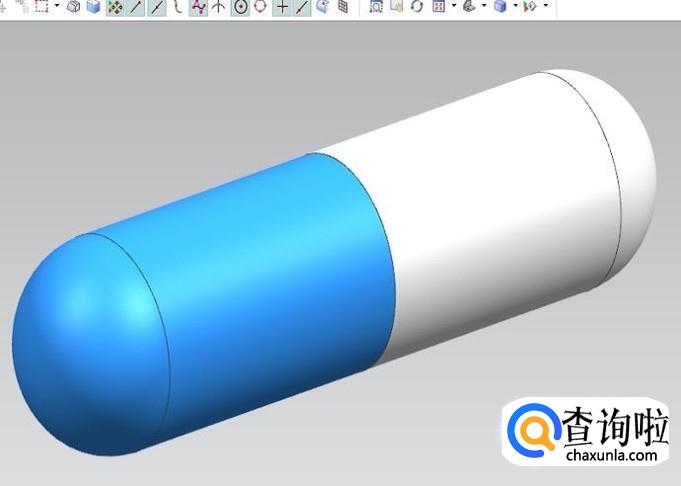Toggle the pink zigzag pole snap icon
This screenshot has width=681, height=486.
(198, 7)
